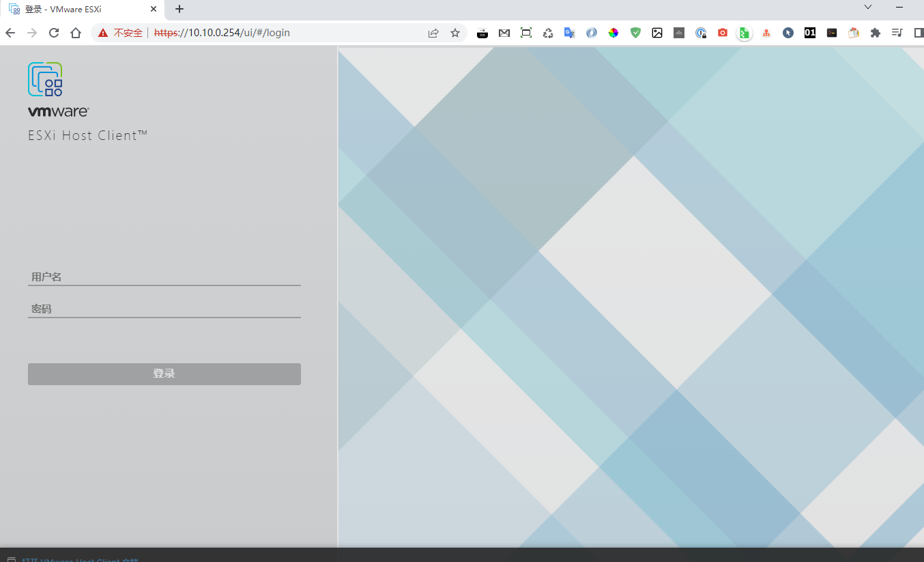The width and height of the screenshot is (924, 562).
Task: Click the 不安全 security warning indicator
Action: click(121, 33)
